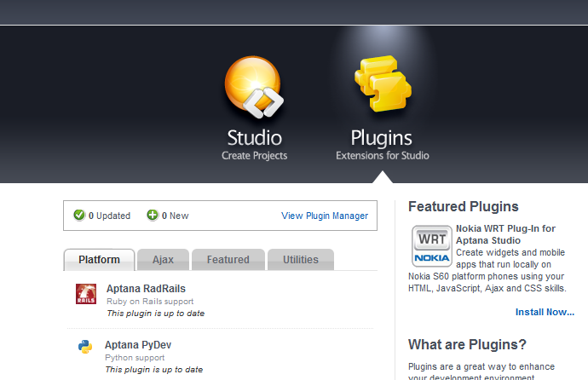Switch to the Platform tab

point(99,259)
